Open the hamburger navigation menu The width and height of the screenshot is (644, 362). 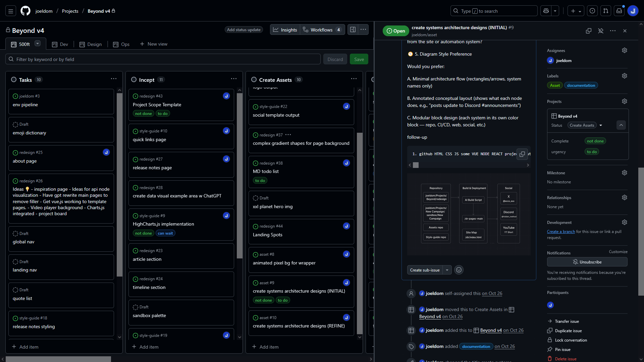[x=11, y=11]
